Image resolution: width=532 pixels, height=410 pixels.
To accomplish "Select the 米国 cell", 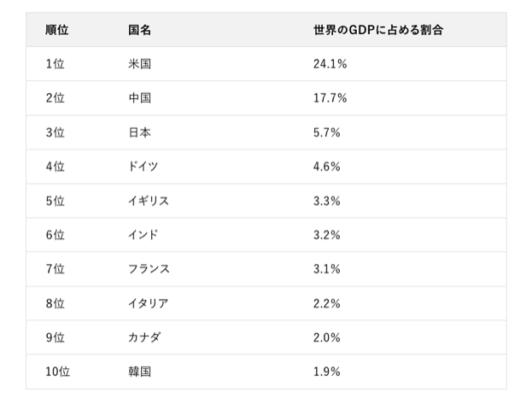I will click(x=139, y=64).
